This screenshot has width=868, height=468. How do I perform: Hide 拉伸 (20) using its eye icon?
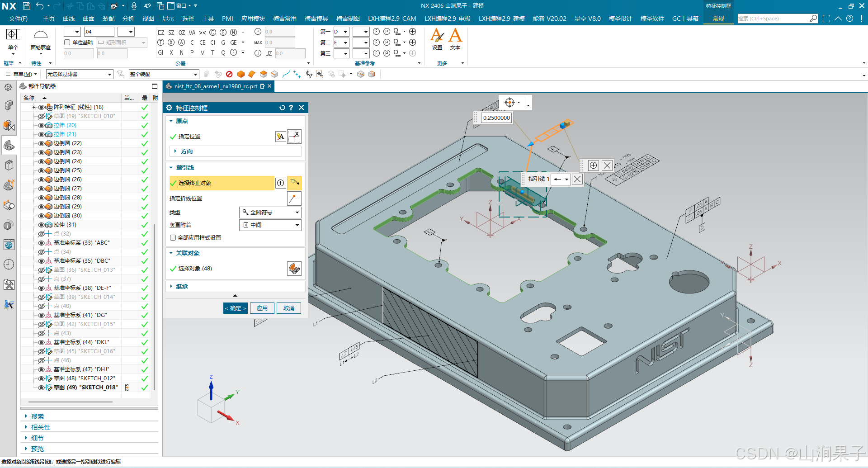coord(41,125)
